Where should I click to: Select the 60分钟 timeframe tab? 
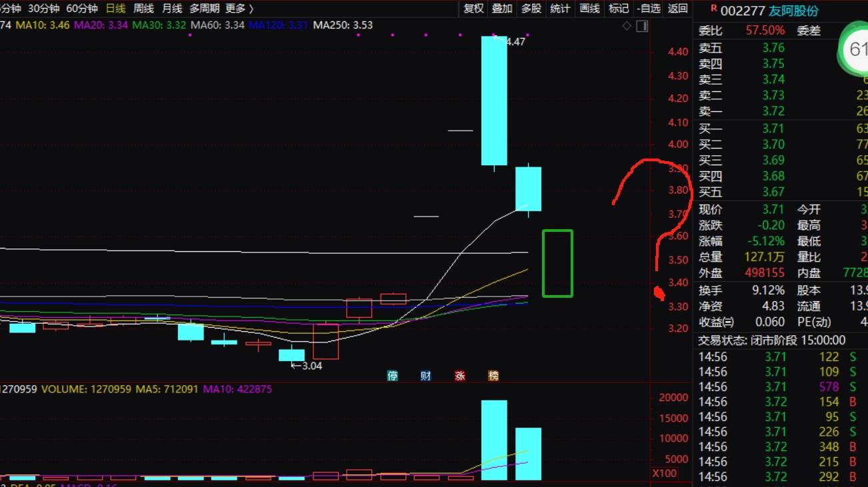[x=82, y=9]
